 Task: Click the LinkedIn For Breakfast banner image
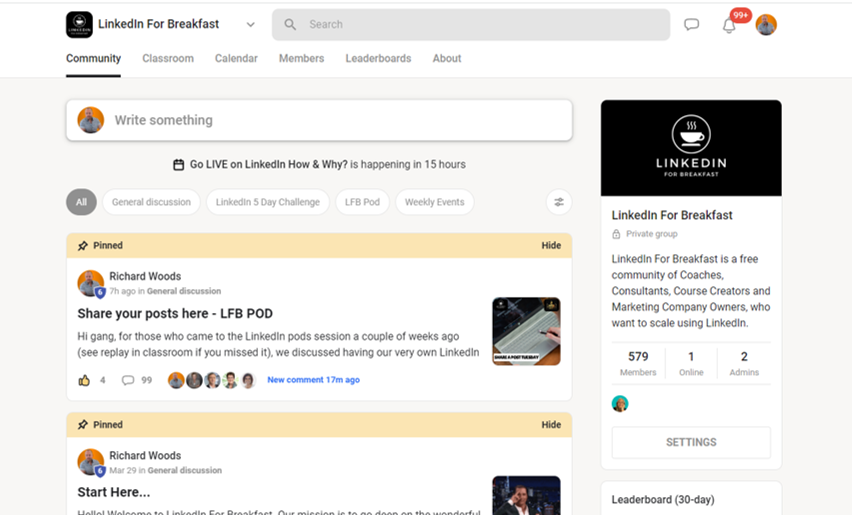tap(691, 148)
